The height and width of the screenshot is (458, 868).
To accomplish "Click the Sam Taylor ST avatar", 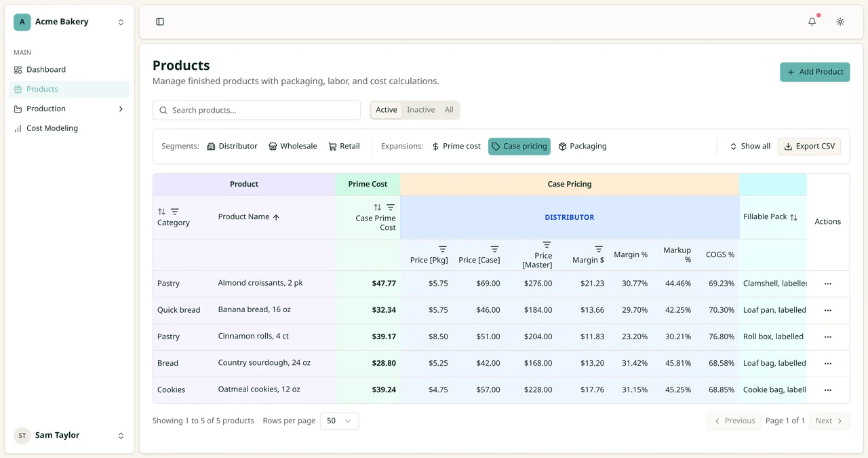I will 22,435.
